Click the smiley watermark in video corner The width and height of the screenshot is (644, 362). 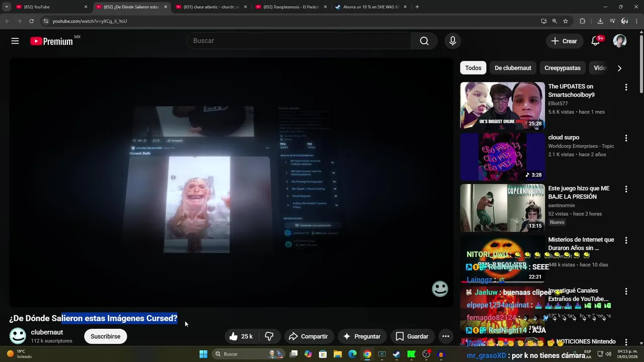click(x=440, y=289)
